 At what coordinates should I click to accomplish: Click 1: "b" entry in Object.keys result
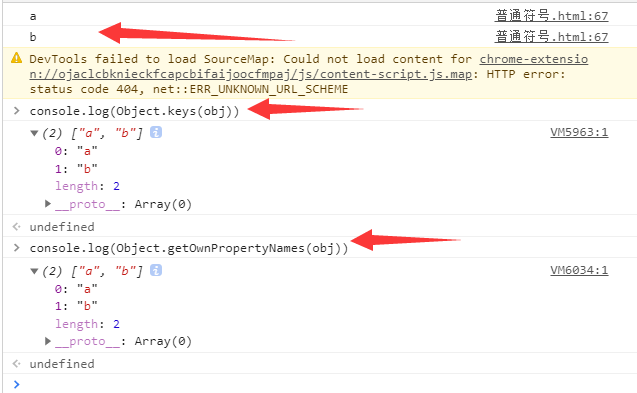tap(76, 169)
